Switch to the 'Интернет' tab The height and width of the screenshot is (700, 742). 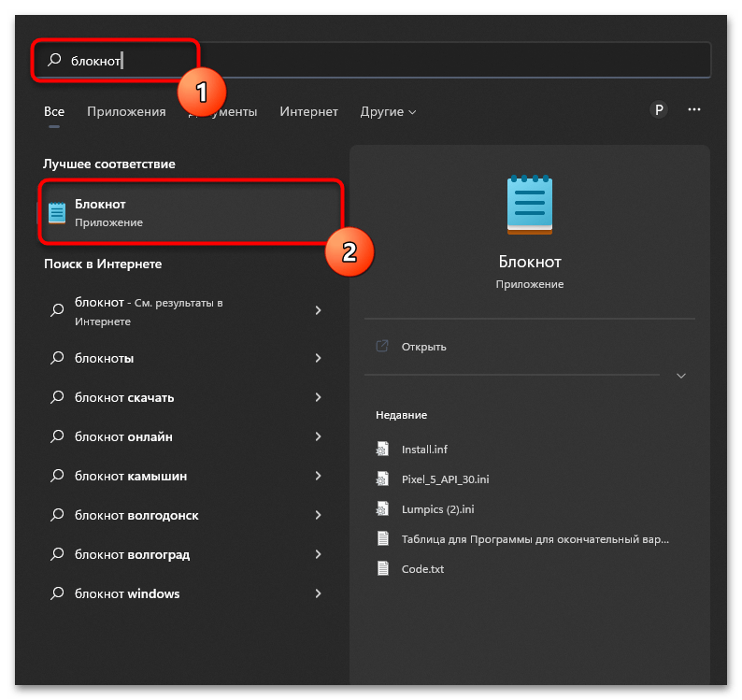(308, 112)
